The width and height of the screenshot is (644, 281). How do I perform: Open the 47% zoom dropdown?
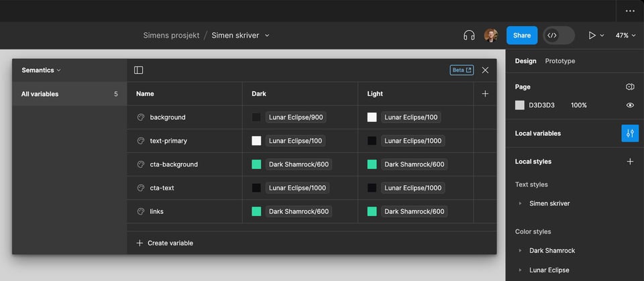[x=625, y=36]
